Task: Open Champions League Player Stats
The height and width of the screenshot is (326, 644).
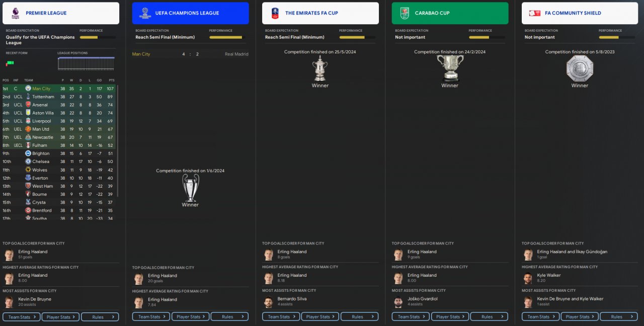Action: [191, 317]
